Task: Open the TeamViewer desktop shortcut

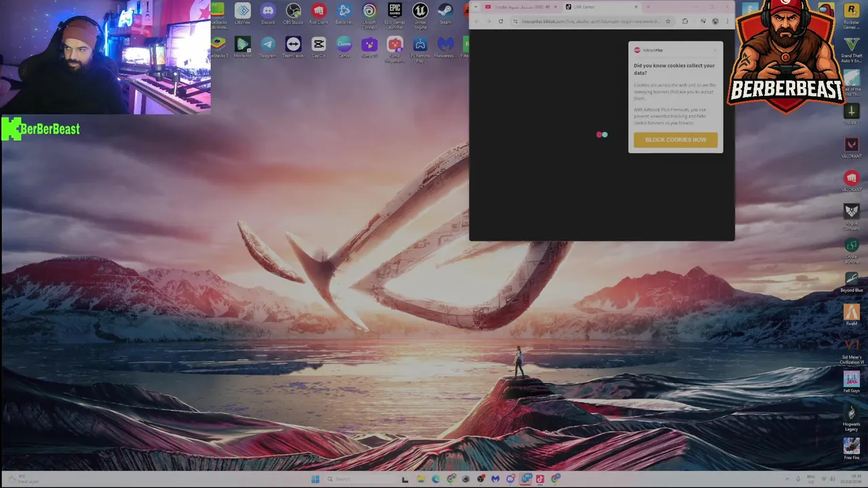Action: click(x=293, y=47)
